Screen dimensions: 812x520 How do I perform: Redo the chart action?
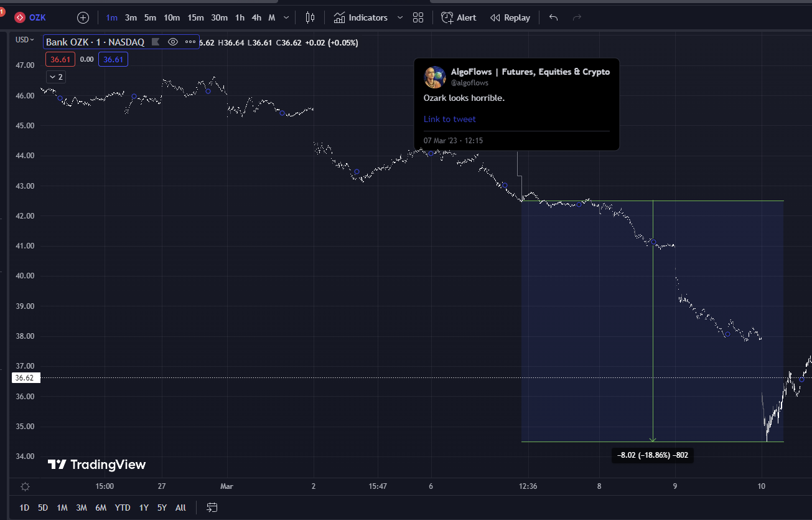(577, 17)
